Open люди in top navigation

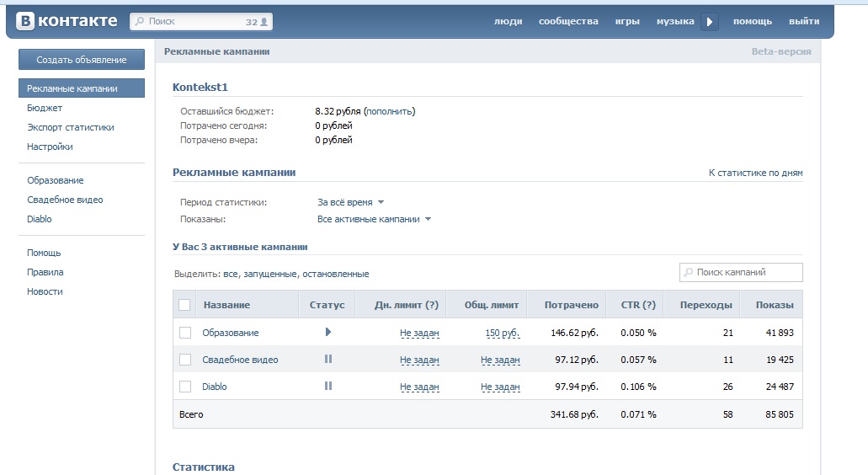point(508,21)
